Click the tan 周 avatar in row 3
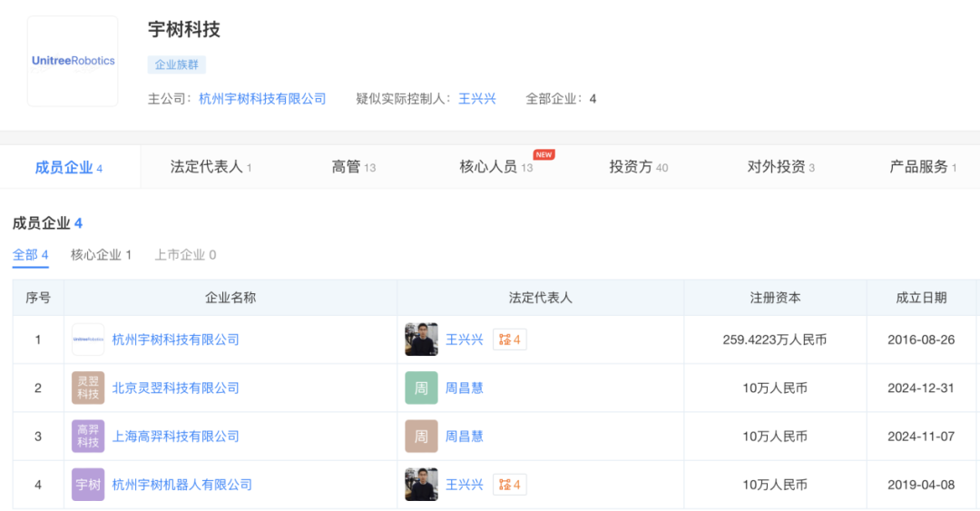The width and height of the screenshot is (980, 511). (421, 437)
